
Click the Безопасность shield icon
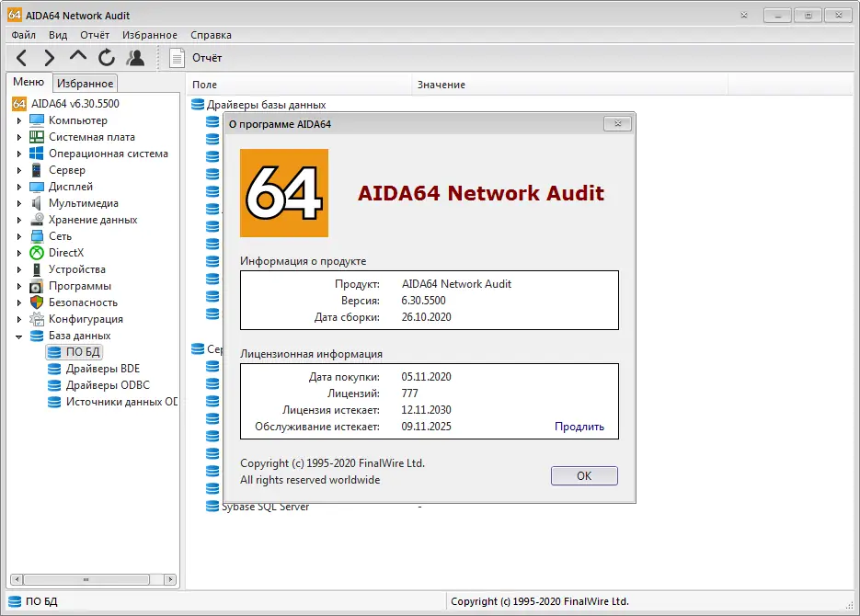[37, 302]
